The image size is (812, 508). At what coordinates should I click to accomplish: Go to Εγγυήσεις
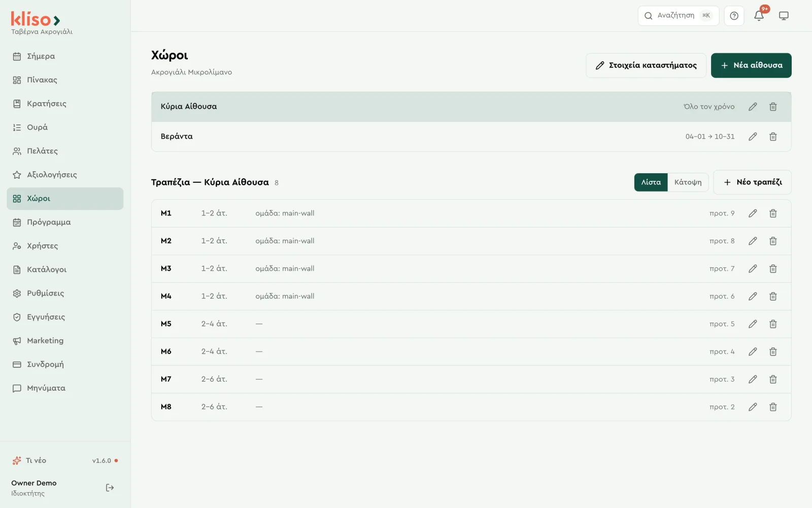tap(65, 317)
